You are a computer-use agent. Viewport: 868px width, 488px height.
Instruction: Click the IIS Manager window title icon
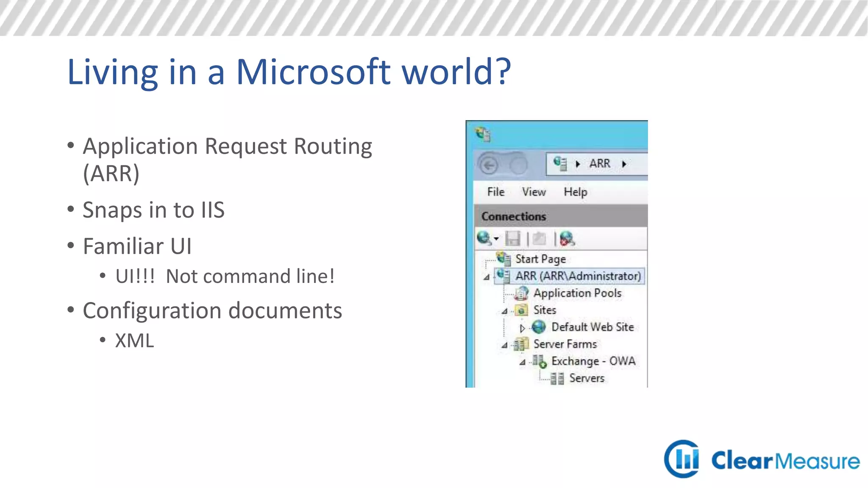483,134
